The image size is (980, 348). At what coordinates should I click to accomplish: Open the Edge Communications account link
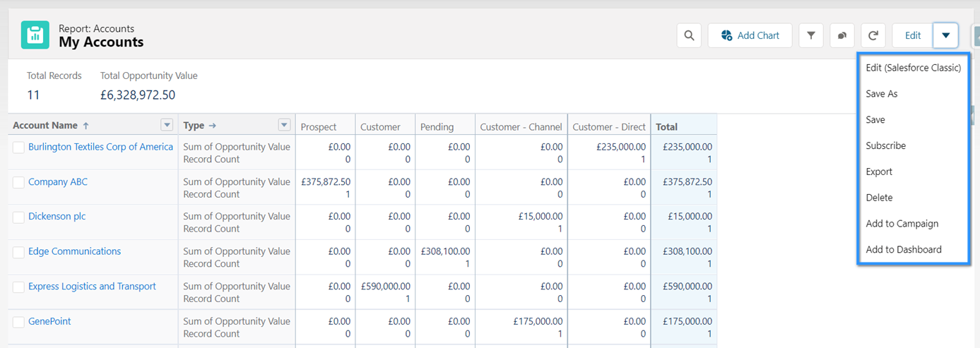74,251
